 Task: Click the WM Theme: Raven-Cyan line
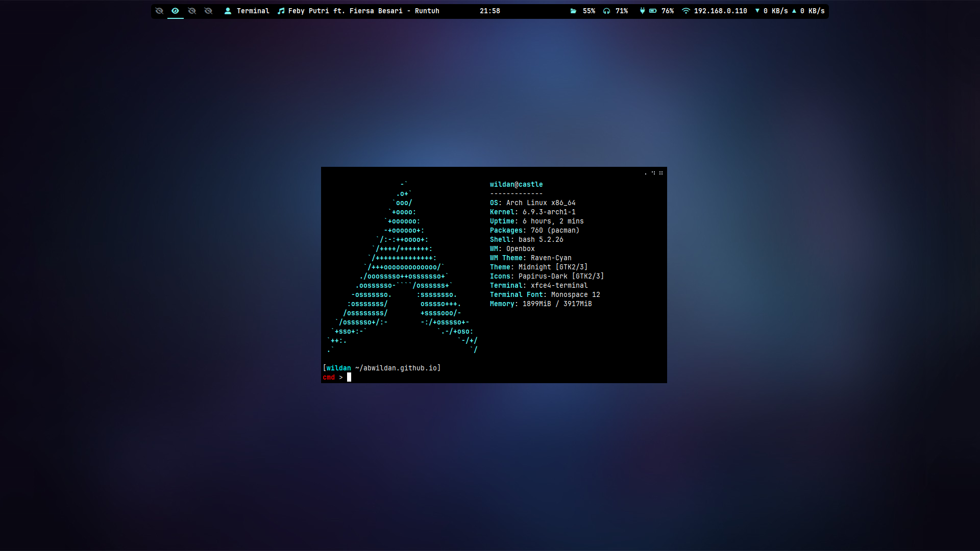530,258
